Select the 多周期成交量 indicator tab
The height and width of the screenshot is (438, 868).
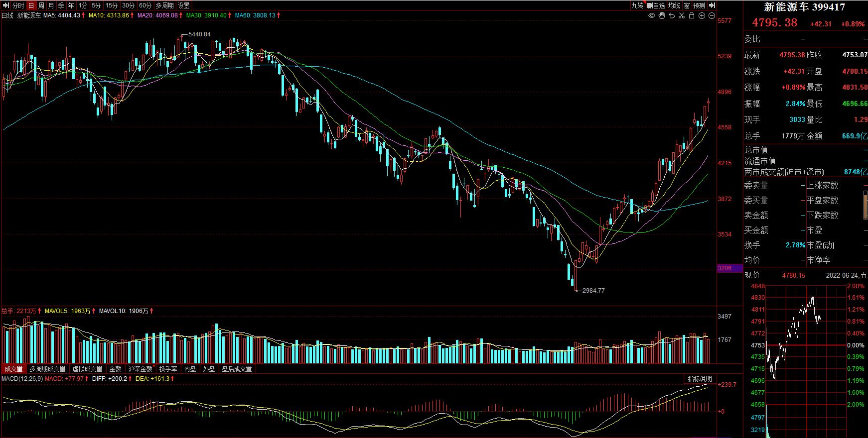pos(47,369)
